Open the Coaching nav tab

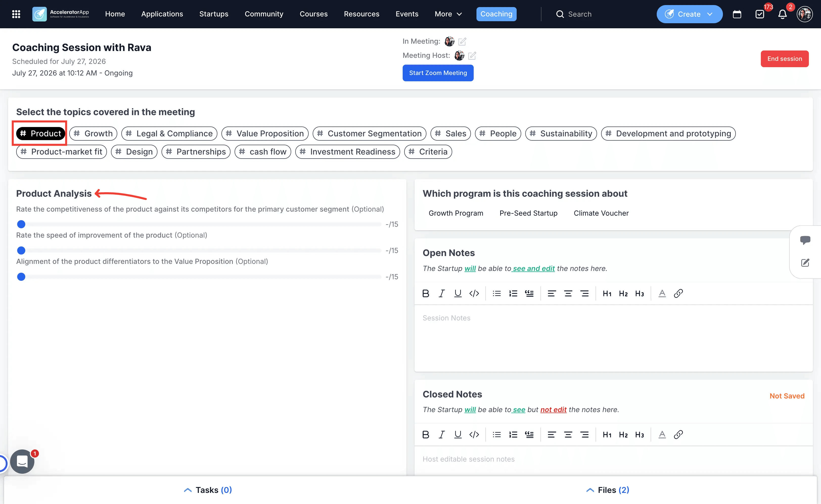point(496,14)
